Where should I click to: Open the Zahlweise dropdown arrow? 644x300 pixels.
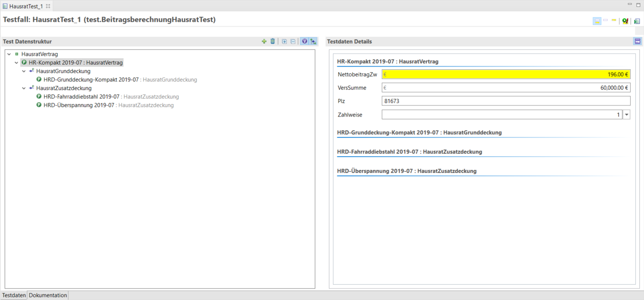[x=626, y=115]
